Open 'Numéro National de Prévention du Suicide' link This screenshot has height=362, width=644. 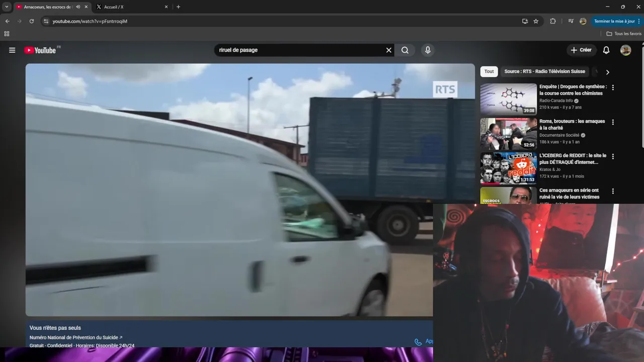coord(76,337)
